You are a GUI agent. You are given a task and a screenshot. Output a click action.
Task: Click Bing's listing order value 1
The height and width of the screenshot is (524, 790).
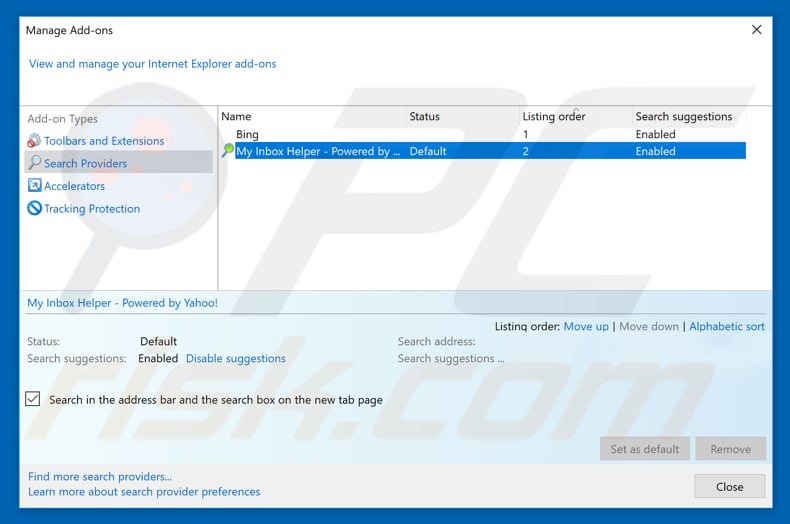pos(525,134)
